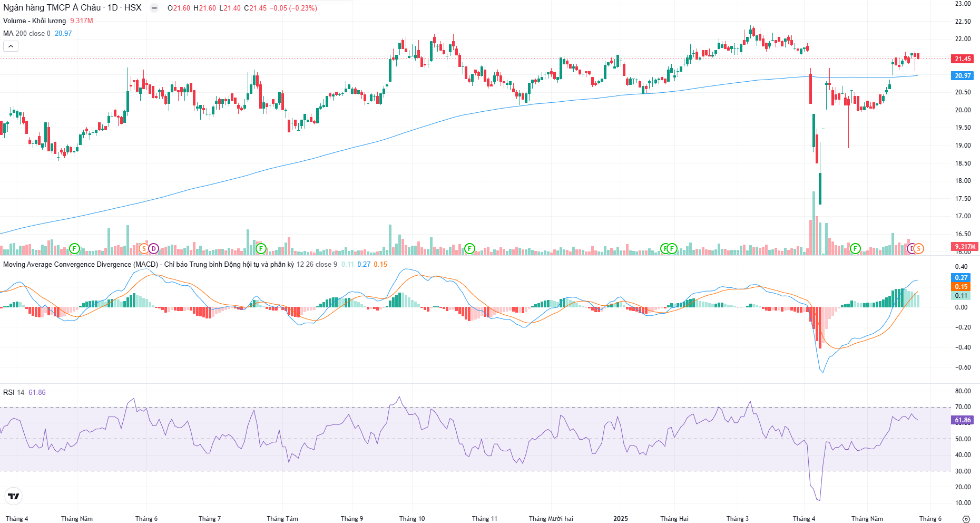Select the MACD indicator legend title
Screen dimensions: 980x523
click(x=149, y=264)
